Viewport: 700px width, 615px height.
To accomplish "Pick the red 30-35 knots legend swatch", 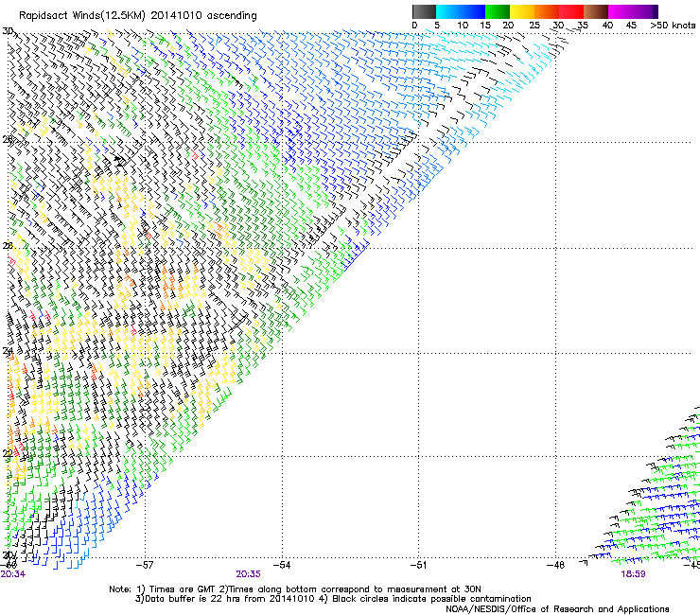I will (x=571, y=11).
